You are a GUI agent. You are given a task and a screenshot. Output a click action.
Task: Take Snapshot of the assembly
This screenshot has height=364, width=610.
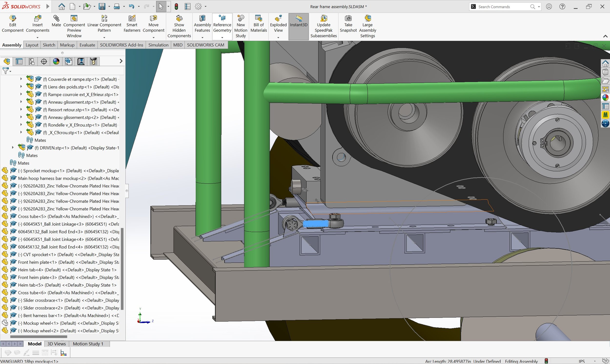[348, 24]
